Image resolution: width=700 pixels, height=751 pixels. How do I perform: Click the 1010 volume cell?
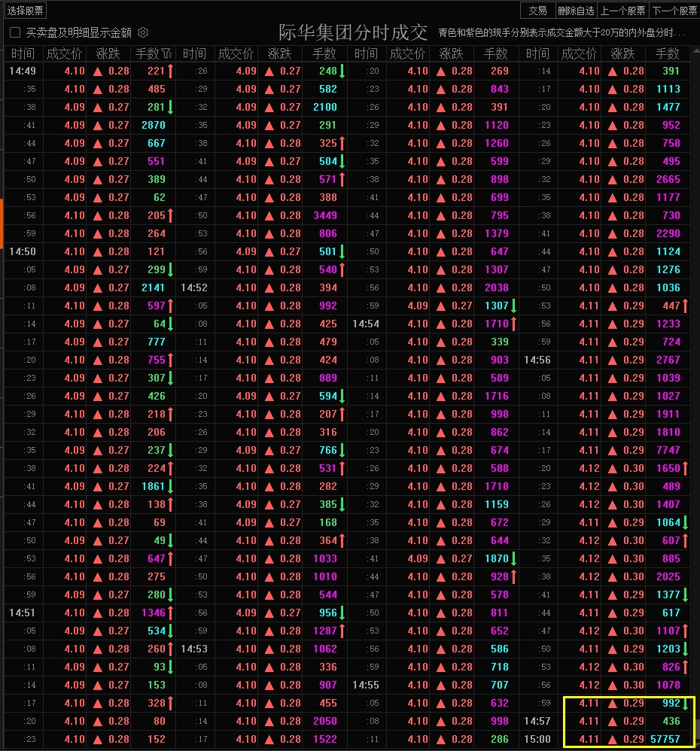[x=325, y=576]
